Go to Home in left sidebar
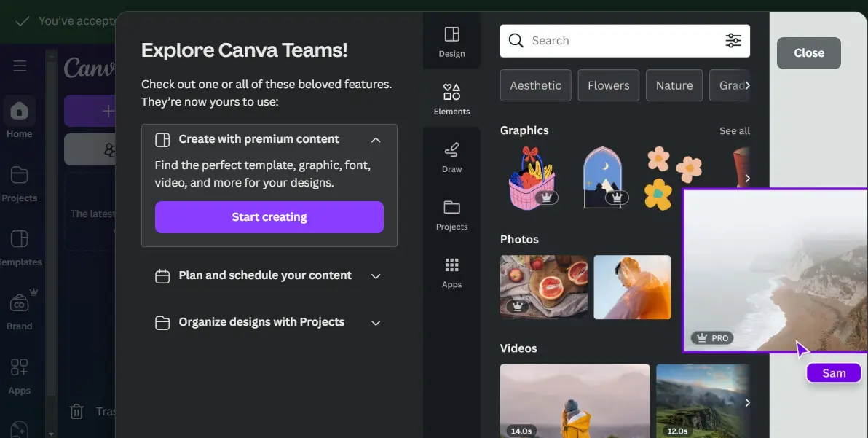868x438 pixels. coord(19,117)
